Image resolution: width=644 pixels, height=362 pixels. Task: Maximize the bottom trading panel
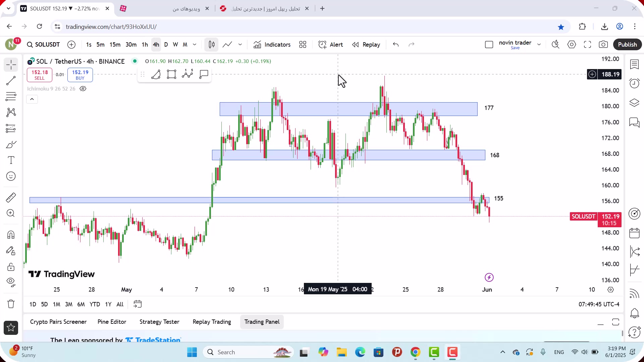[x=616, y=322]
